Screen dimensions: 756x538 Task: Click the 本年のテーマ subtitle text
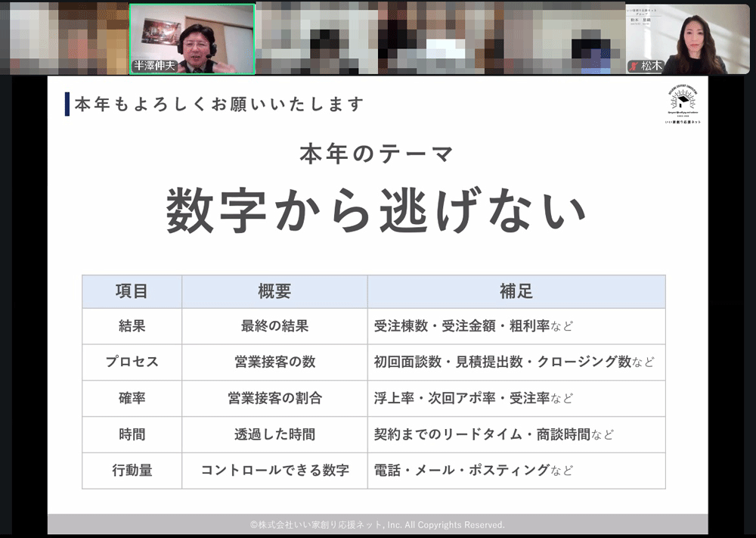376,154
